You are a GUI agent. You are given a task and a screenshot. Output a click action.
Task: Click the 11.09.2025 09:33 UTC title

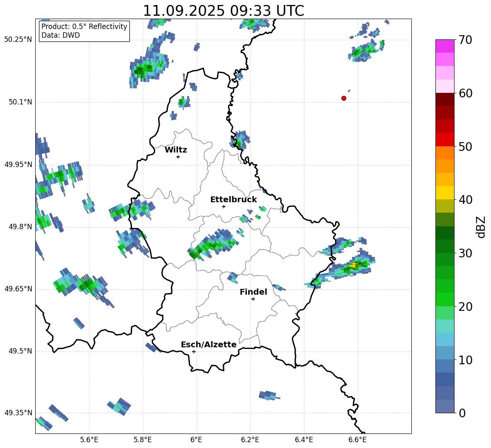click(x=223, y=11)
